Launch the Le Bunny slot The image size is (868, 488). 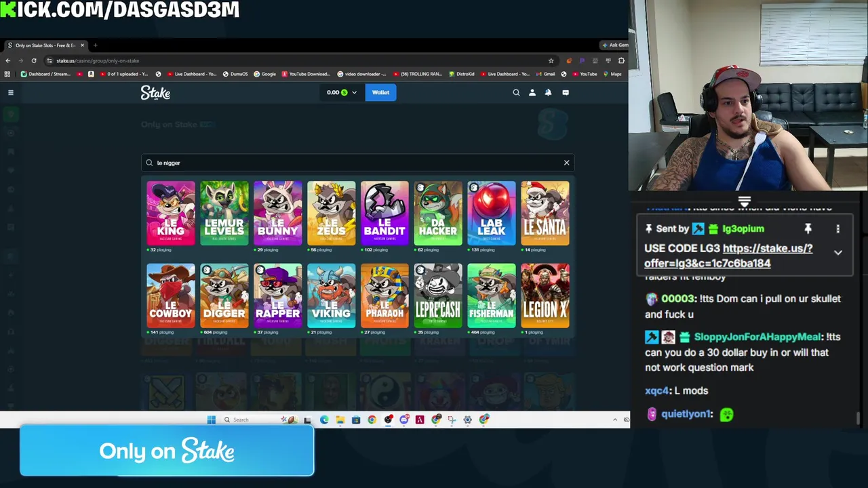pos(278,213)
